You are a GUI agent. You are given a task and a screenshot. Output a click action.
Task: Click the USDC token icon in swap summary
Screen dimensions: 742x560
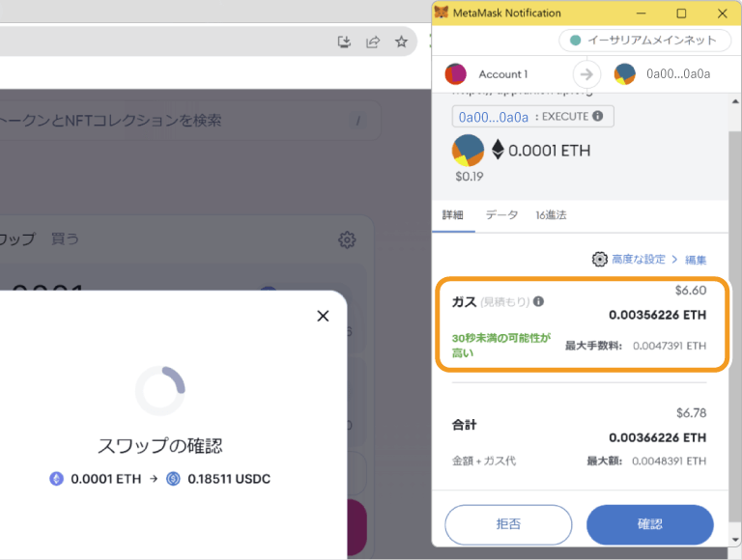click(173, 479)
